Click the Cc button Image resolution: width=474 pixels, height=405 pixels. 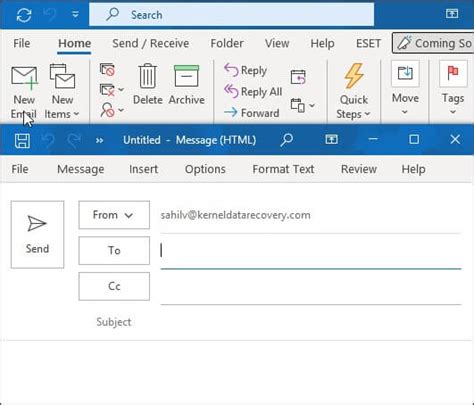114,286
